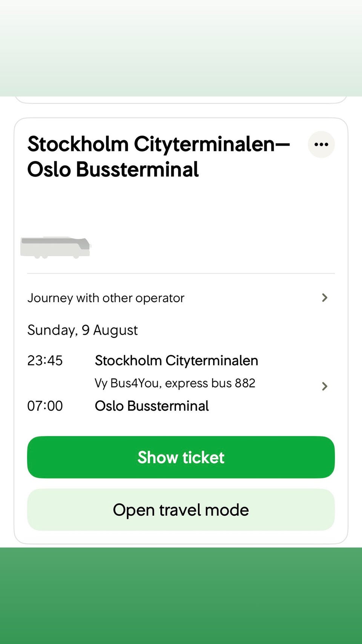Select the Stockholm Cityterminalen departure stop
Viewport: 362px width, 644px height.
tap(176, 361)
